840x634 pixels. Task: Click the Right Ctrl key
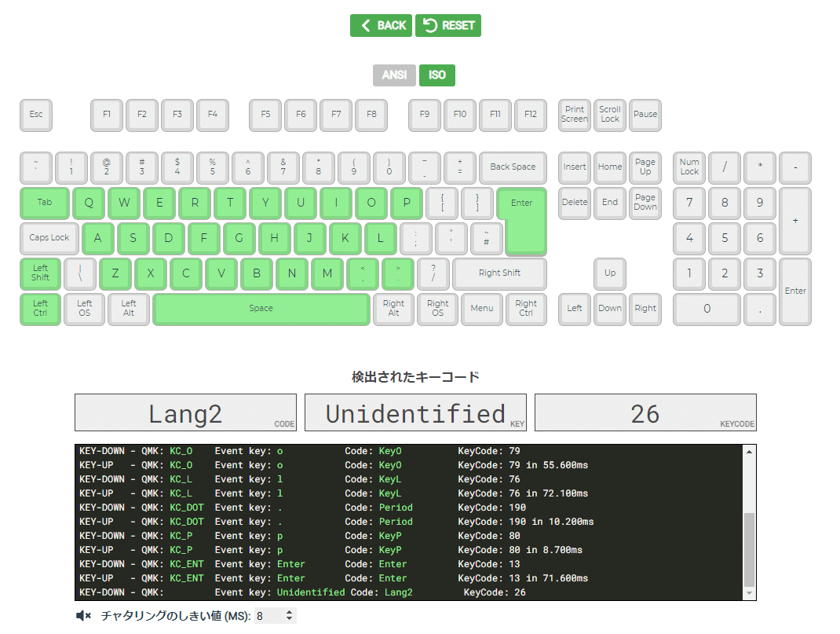tap(526, 309)
